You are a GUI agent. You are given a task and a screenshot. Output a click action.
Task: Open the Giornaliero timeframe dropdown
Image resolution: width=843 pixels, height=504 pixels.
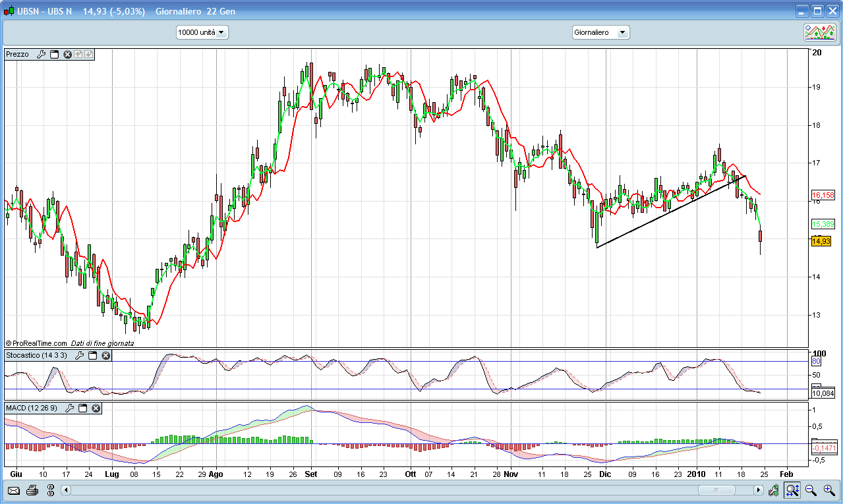click(x=600, y=32)
